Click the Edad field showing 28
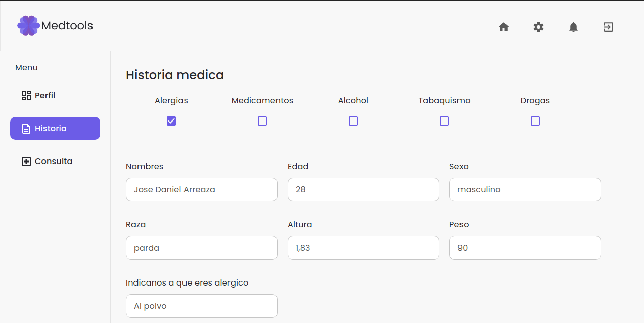This screenshot has width=644, height=323. (363, 189)
